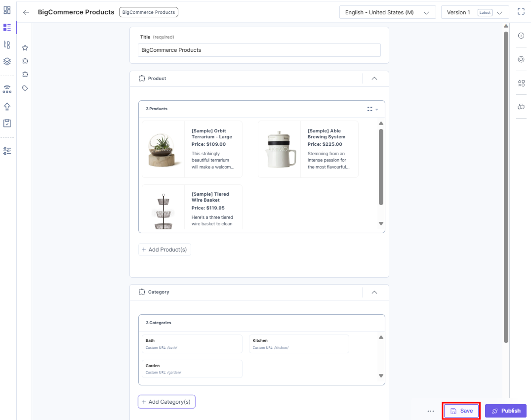
Task: Click the Publish button
Action: [506, 411]
